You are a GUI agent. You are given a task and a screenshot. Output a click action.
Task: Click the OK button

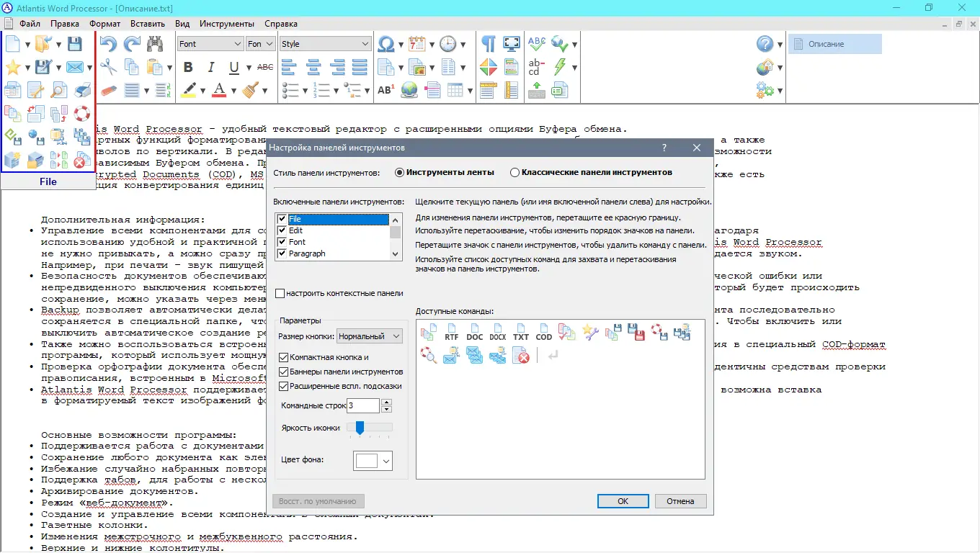(623, 500)
